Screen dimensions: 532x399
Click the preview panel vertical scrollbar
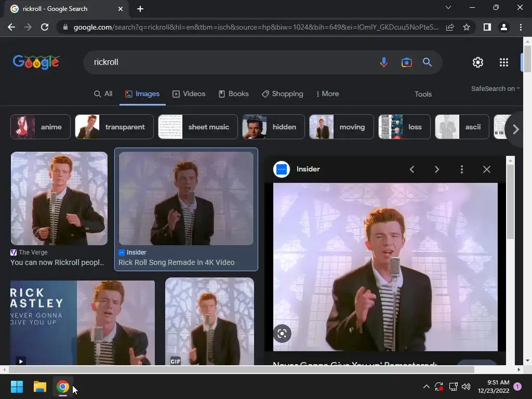[510, 202]
